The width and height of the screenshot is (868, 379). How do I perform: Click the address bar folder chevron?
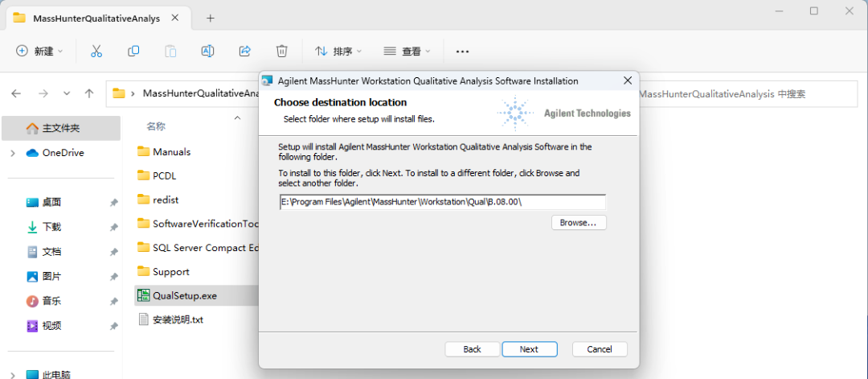point(133,93)
